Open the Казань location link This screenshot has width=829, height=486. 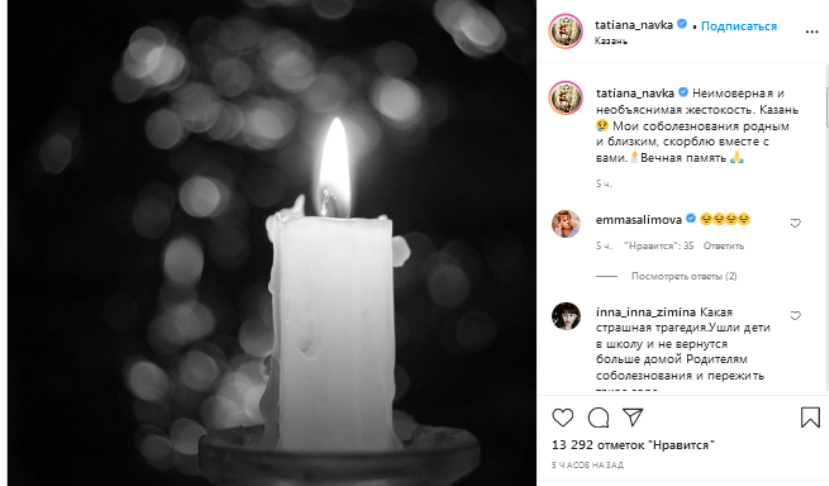(611, 41)
